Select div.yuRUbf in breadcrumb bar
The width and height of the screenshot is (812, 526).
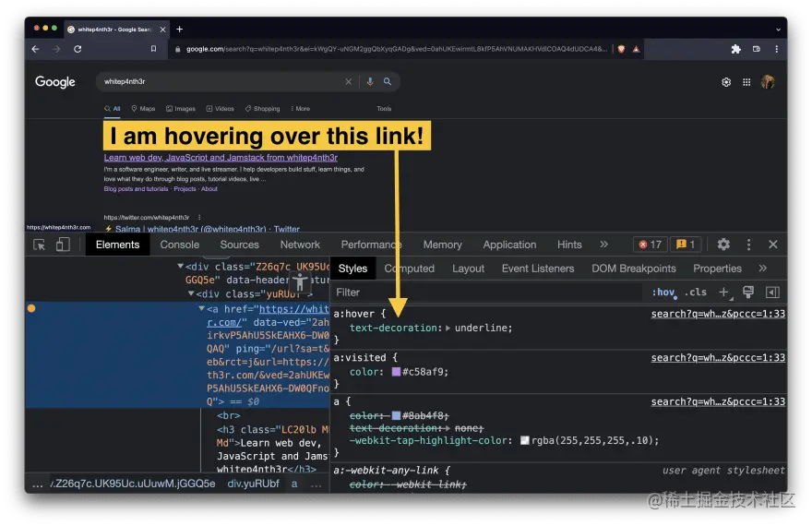[253, 484]
